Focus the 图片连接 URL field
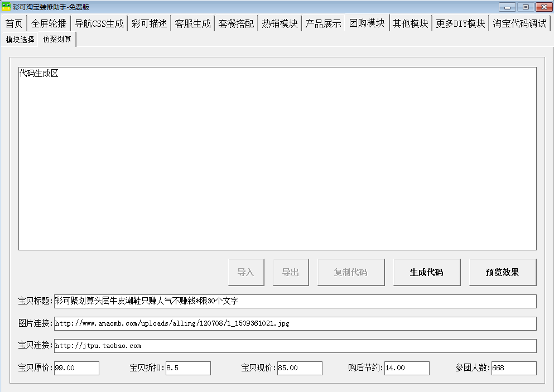Screen dimensions: 554x392 coord(295,323)
